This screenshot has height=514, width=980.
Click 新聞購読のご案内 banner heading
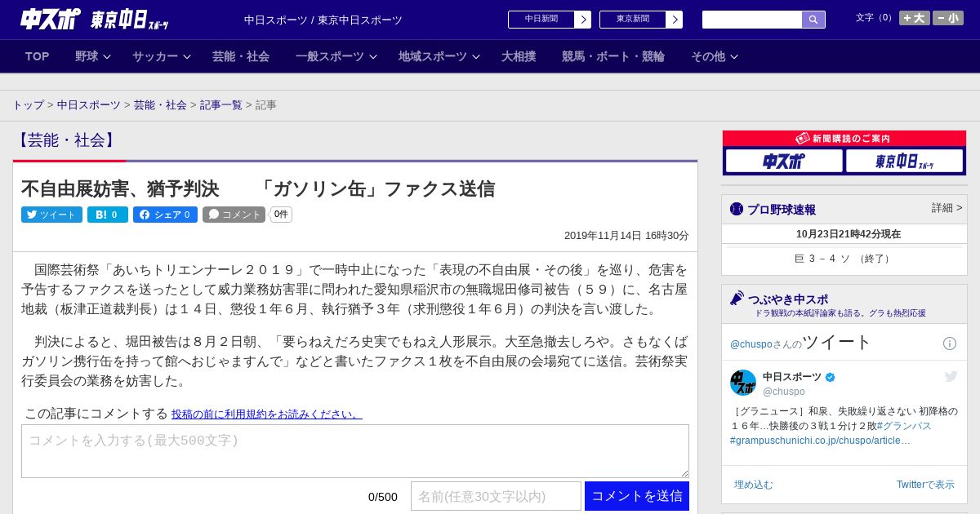click(x=844, y=139)
